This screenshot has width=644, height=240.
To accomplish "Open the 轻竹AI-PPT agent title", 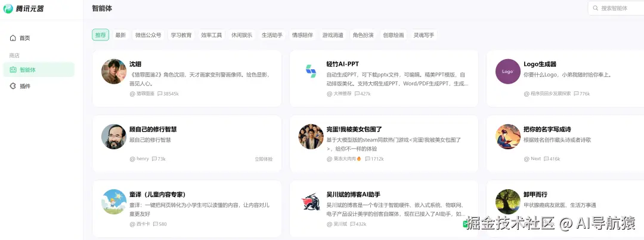I will [342, 64].
